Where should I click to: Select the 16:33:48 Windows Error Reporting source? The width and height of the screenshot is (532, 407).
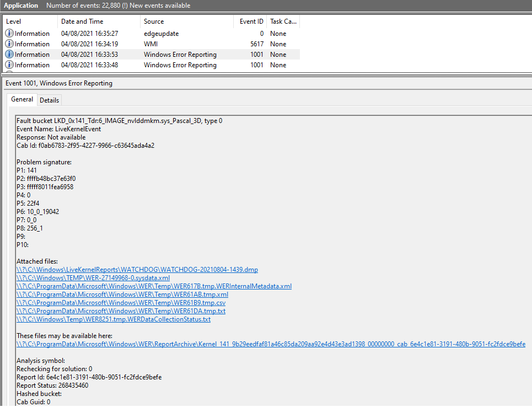180,65
